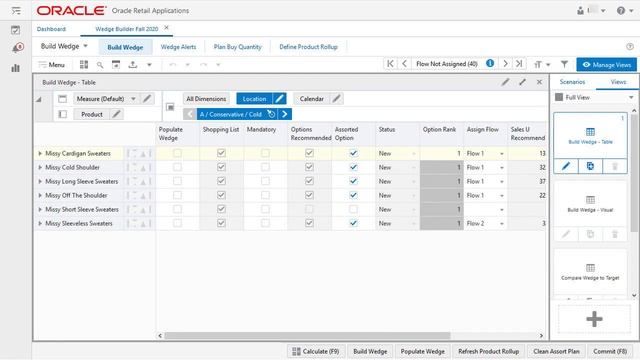Go to previous page navigation arrow
This screenshot has height=360, width=640.
point(404,64)
